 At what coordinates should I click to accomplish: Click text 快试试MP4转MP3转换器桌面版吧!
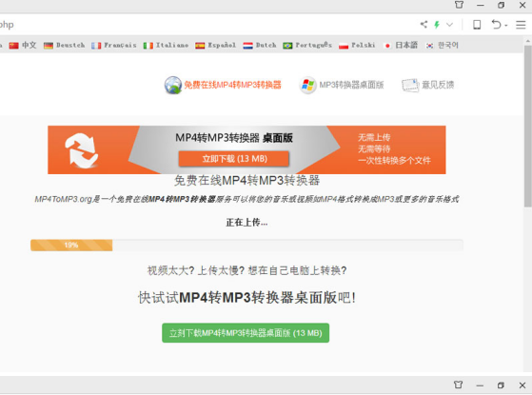[246, 298]
